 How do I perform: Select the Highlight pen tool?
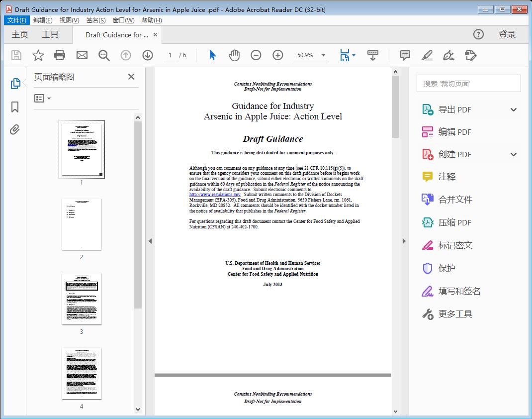(427, 55)
